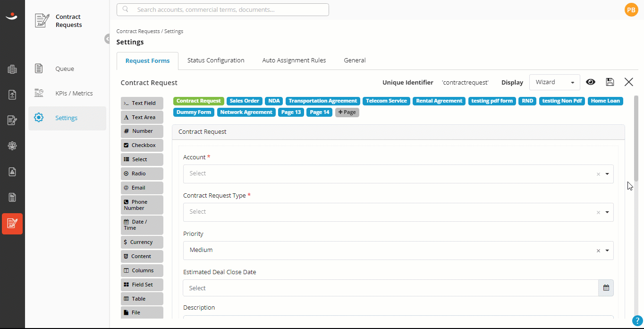
Task: Select the Transportation Agreement page tag
Action: (323, 101)
